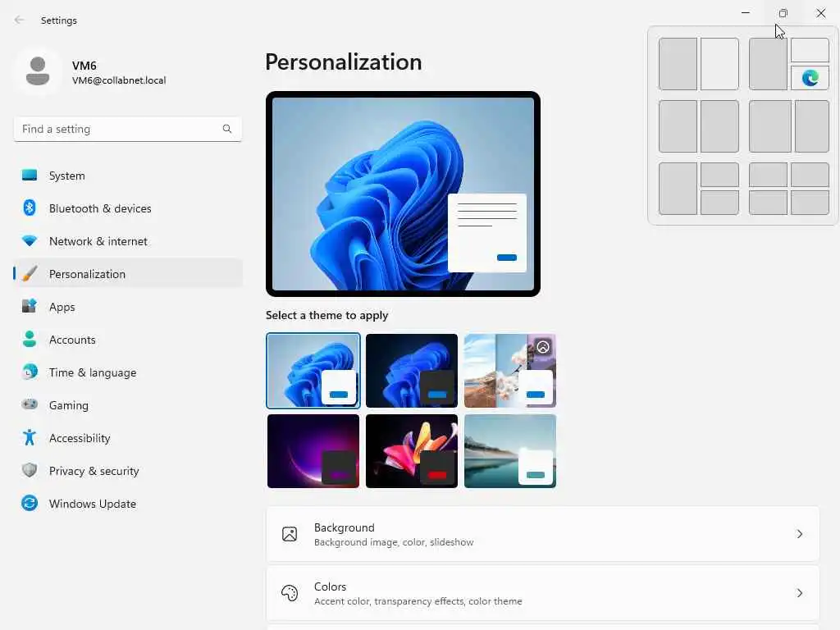Screen dimensions: 840x630
Task: Click the back arrow next to Settings
Action: (20, 20)
